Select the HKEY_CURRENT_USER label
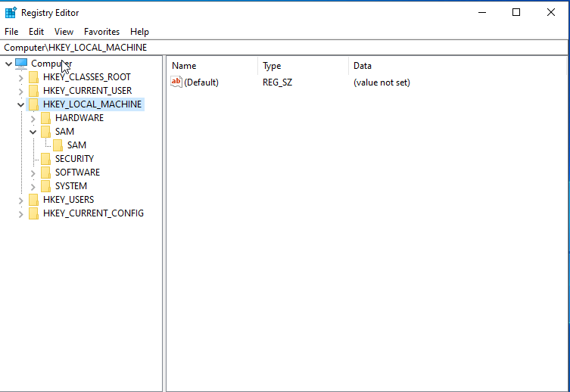This screenshot has height=392, width=570. click(x=87, y=91)
